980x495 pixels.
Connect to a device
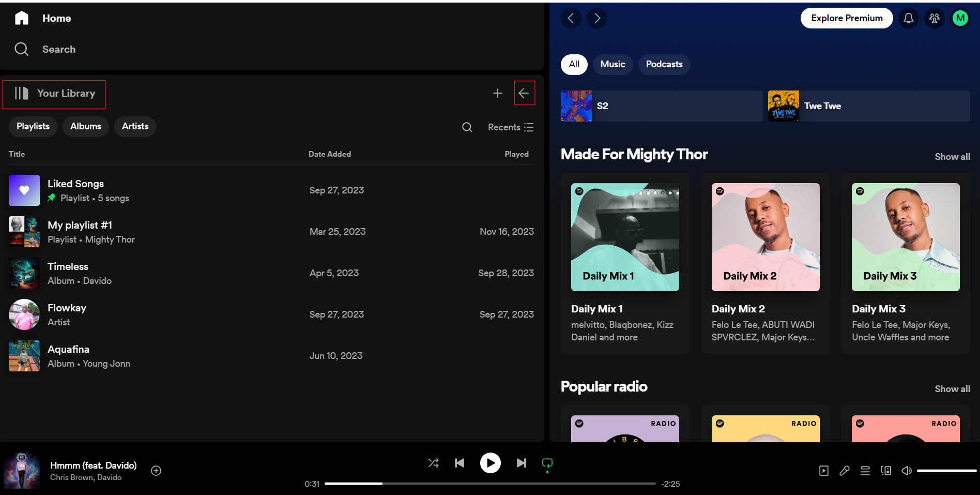886,471
